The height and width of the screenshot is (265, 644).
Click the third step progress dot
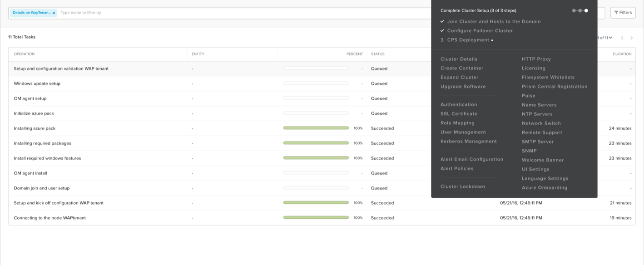point(585,10)
